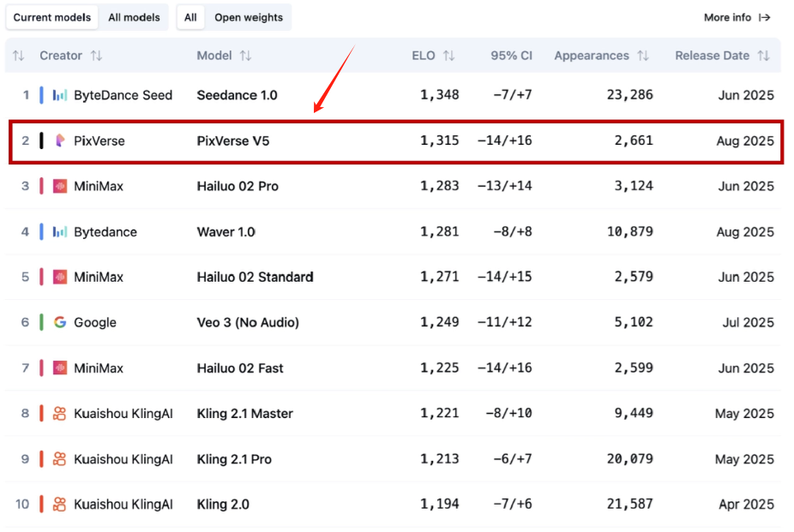Click the Google logo icon
The height and width of the screenshot is (532, 794).
pos(60,322)
